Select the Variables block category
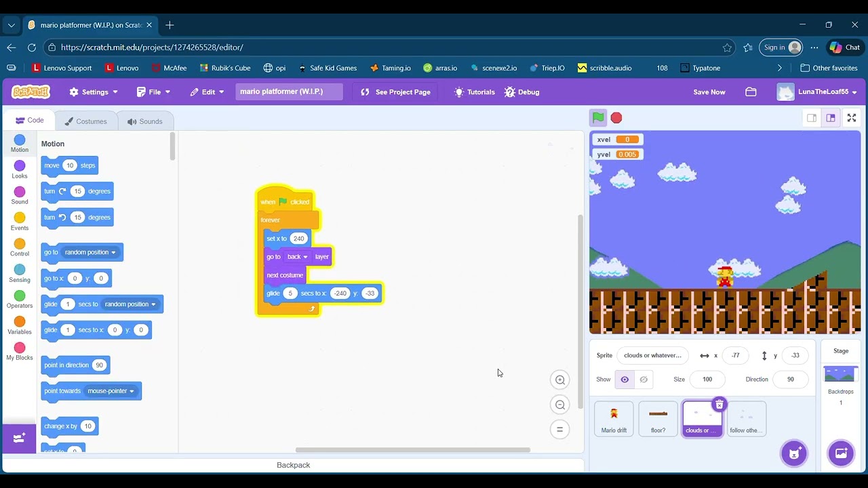Screen dimensions: 868x488 pos(20,325)
